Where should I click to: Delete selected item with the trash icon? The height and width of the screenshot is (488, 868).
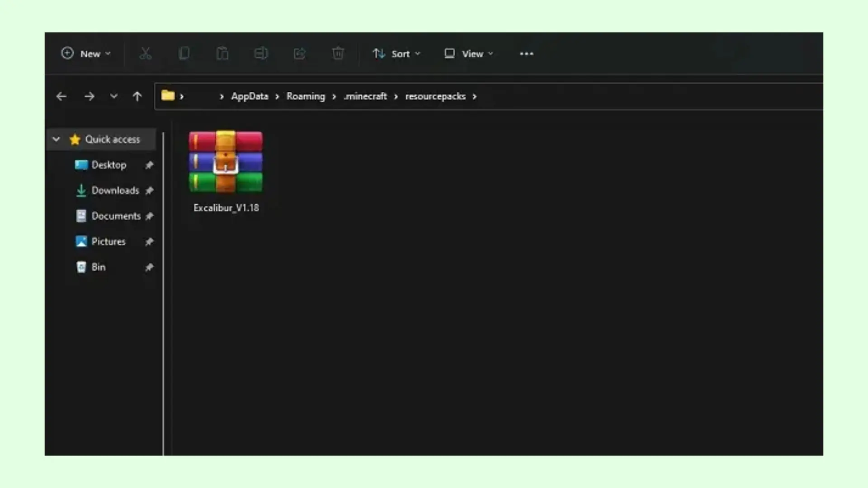pos(338,53)
